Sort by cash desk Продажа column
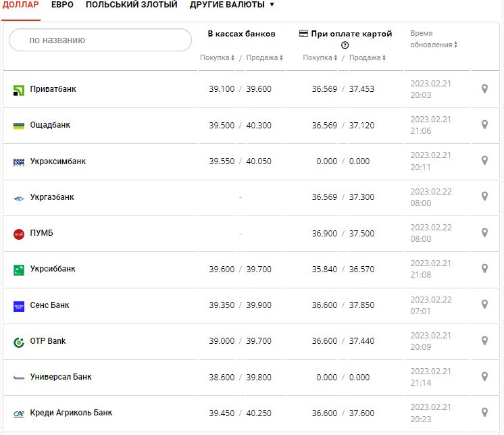Image resolution: width=504 pixels, height=435 pixels. click(x=265, y=58)
